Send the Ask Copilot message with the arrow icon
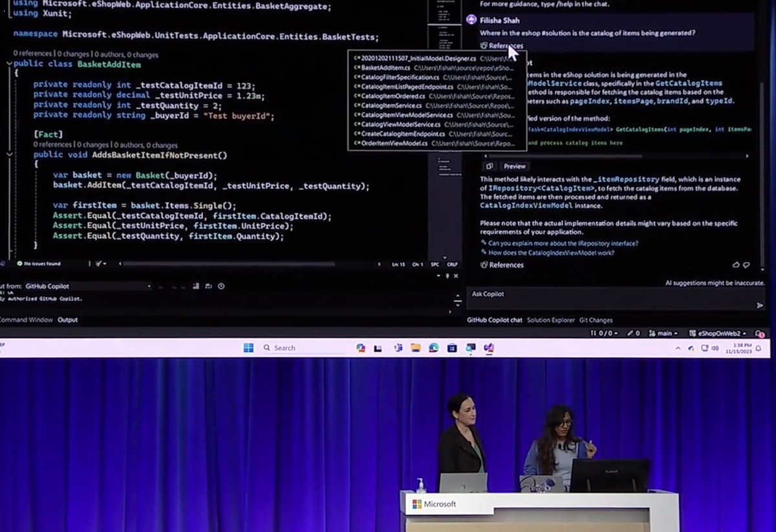 pyautogui.click(x=760, y=305)
